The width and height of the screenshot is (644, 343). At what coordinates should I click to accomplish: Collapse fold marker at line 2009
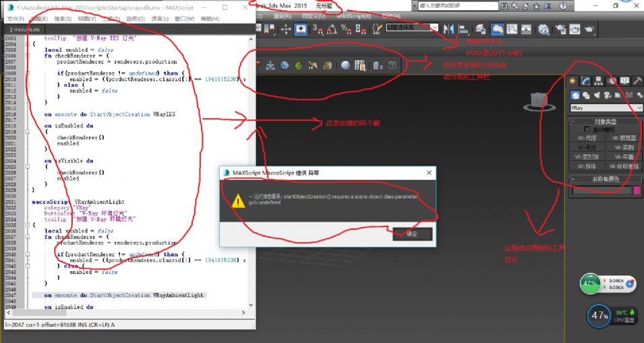click(28, 73)
